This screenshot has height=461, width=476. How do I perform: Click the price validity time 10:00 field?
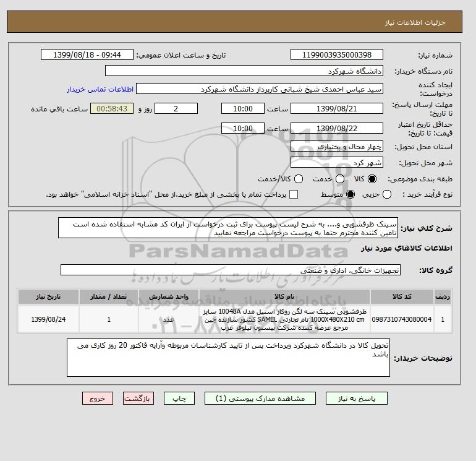point(243,128)
